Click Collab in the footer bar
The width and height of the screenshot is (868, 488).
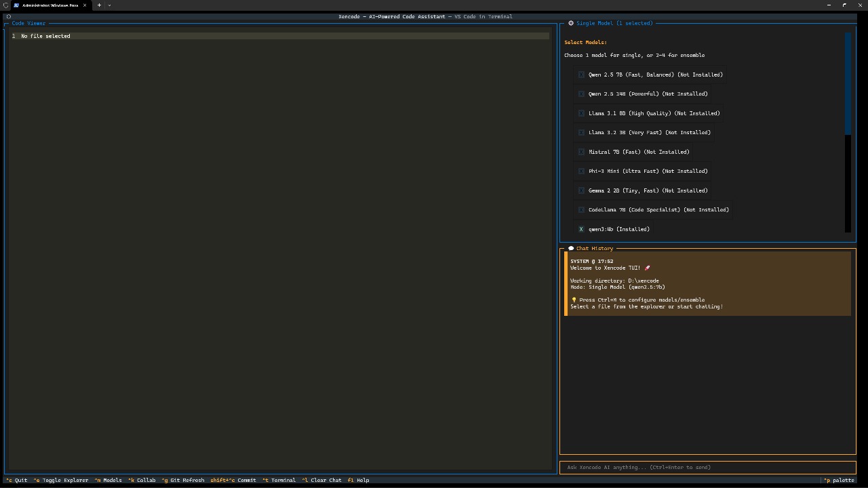pos(142,480)
